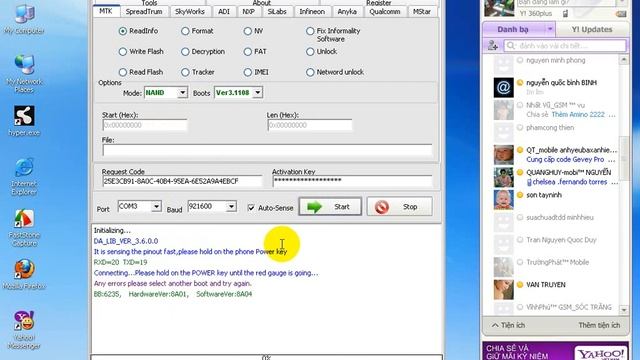Image resolution: width=640 pixels, height=360 pixels.
Task: Click File path input field
Action: point(267,150)
